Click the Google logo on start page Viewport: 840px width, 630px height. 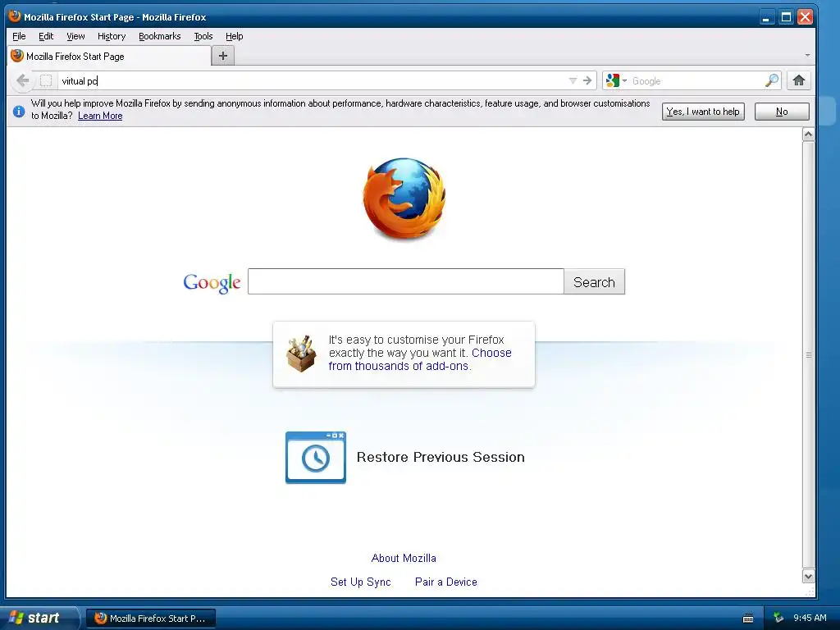212,283
